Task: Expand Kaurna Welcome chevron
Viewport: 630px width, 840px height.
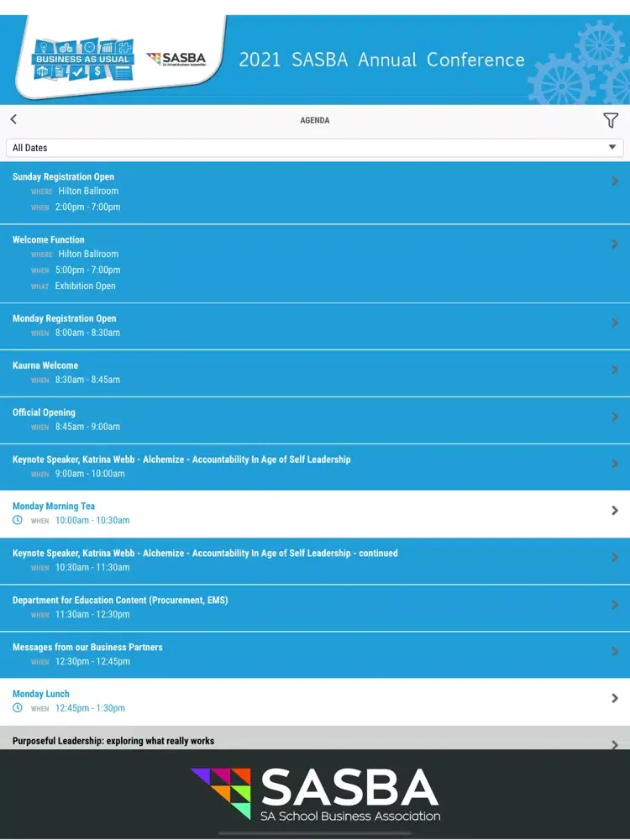Action: pos(615,370)
